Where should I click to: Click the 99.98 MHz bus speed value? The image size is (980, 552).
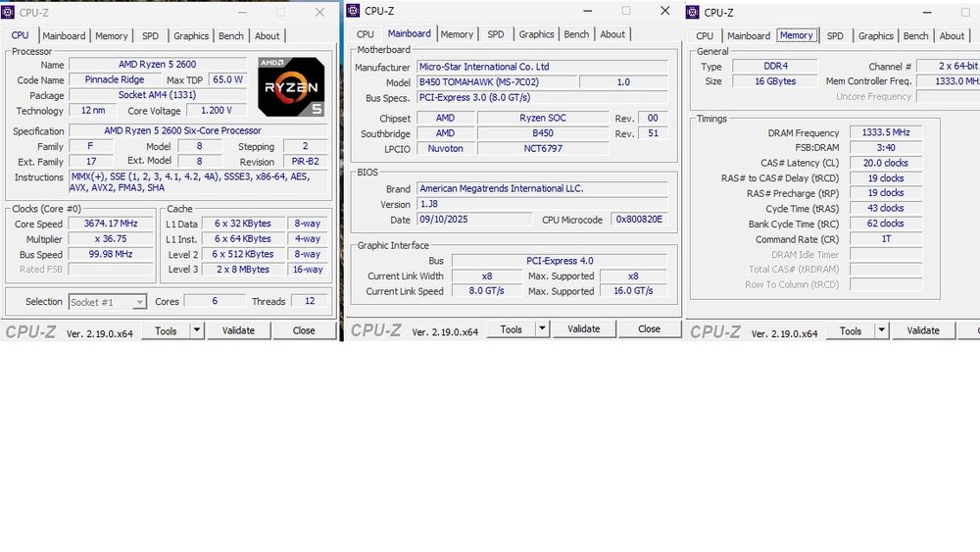tap(111, 254)
